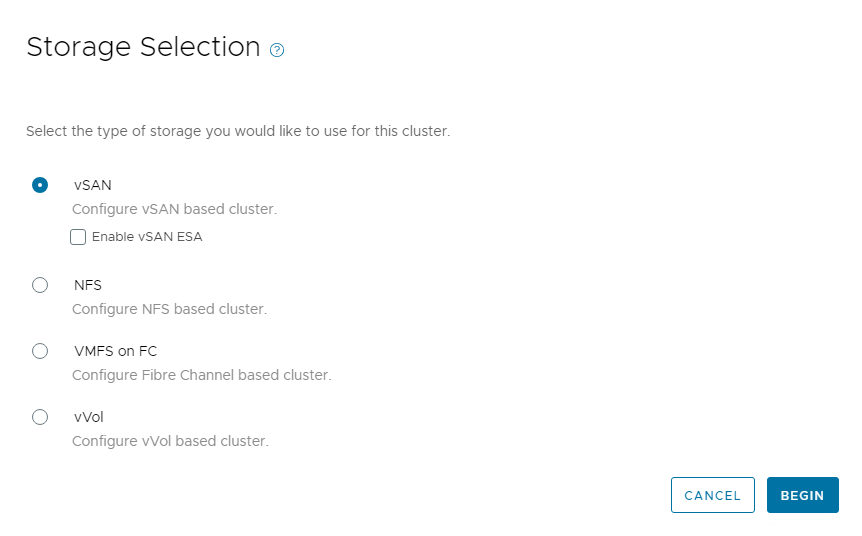
Task: Open the help icon beside Storage Selection
Action: click(277, 50)
